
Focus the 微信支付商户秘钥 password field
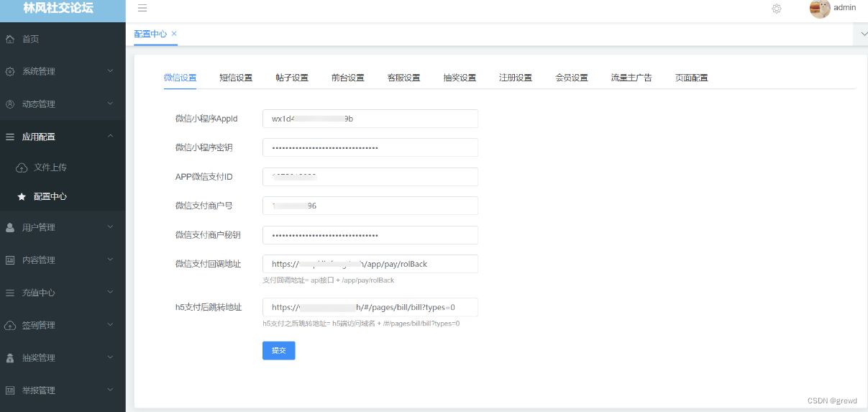(x=370, y=235)
